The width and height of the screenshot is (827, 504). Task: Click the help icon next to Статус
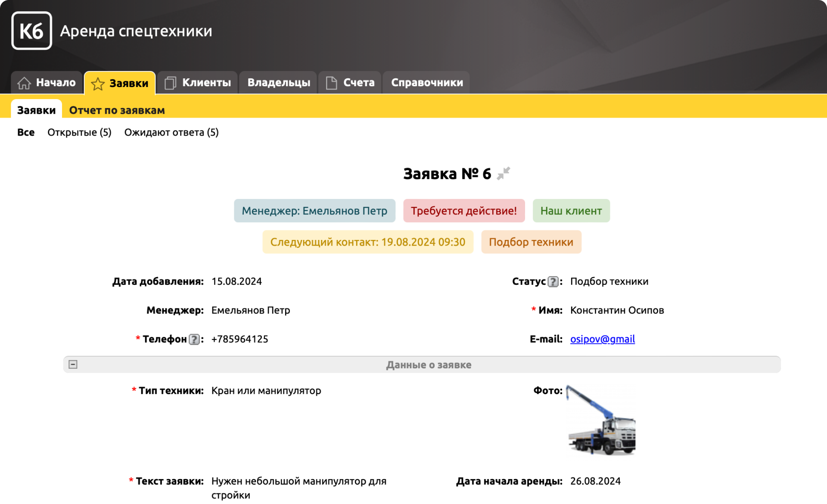pos(553,282)
